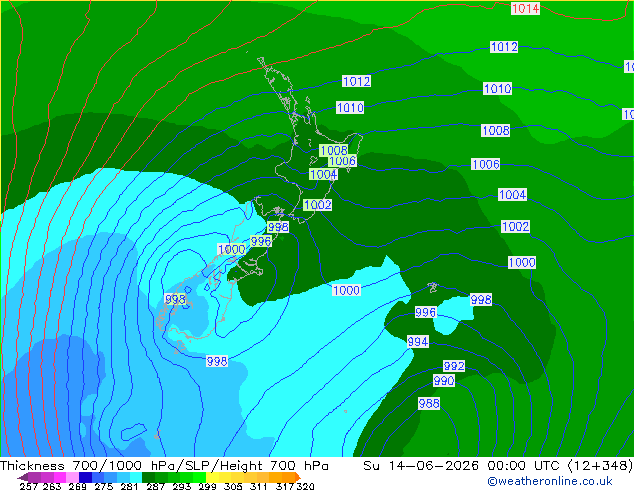Screen dimensions: 634x490
Task: Click the bright magenta legend swatch
Action: [x=60, y=477]
